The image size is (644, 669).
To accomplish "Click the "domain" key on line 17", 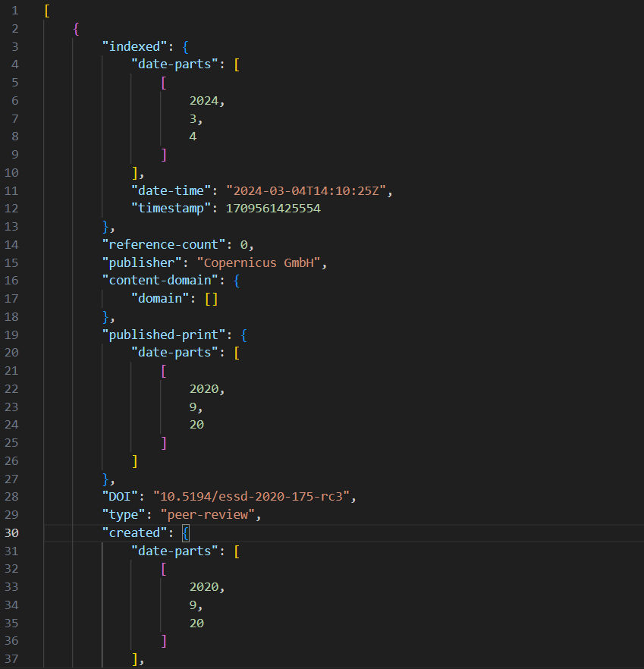I will (x=160, y=299).
